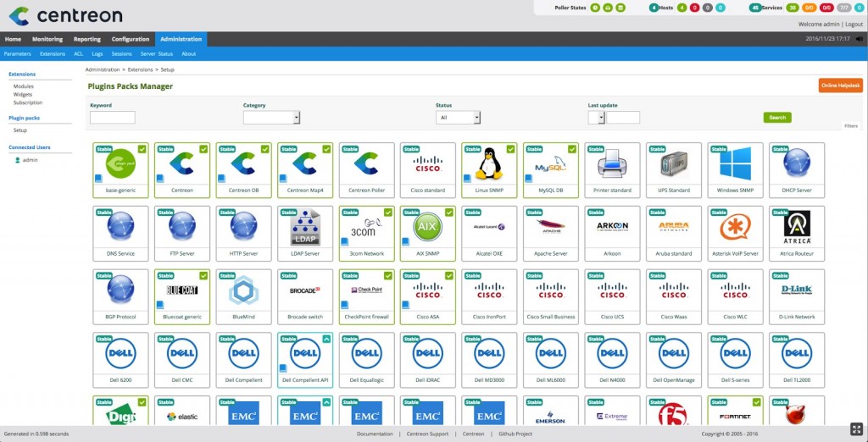The width and height of the screenshot is (868, 442).
Task: Toggle sound mute speaker icon
Action: pos(860,39)
